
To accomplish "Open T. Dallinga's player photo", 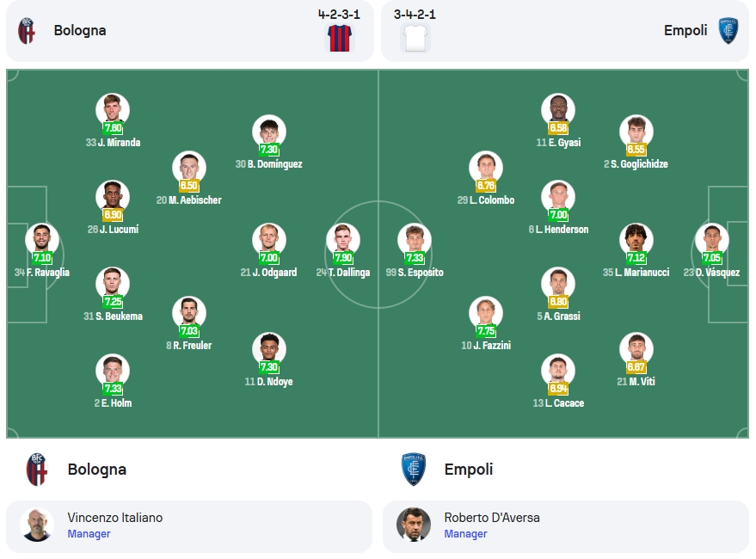I will pos(343,240).
